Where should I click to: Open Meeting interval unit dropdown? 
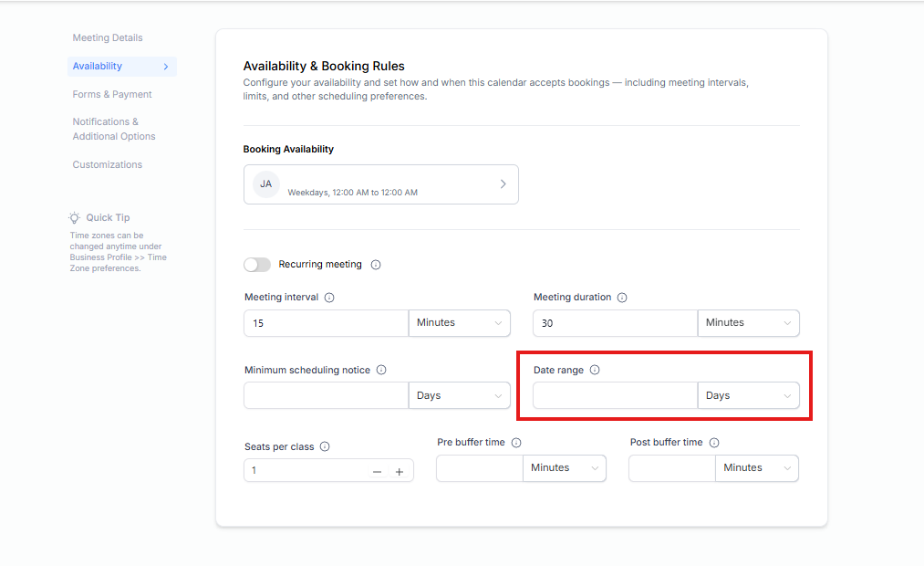(x=459, y=323)
